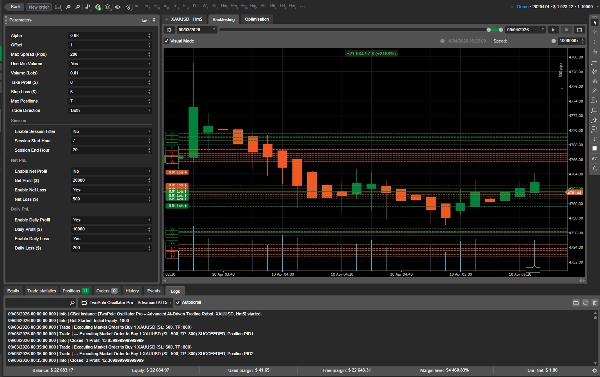
Task: Click the Alpha parameter value field
Action: coord(110,35)
